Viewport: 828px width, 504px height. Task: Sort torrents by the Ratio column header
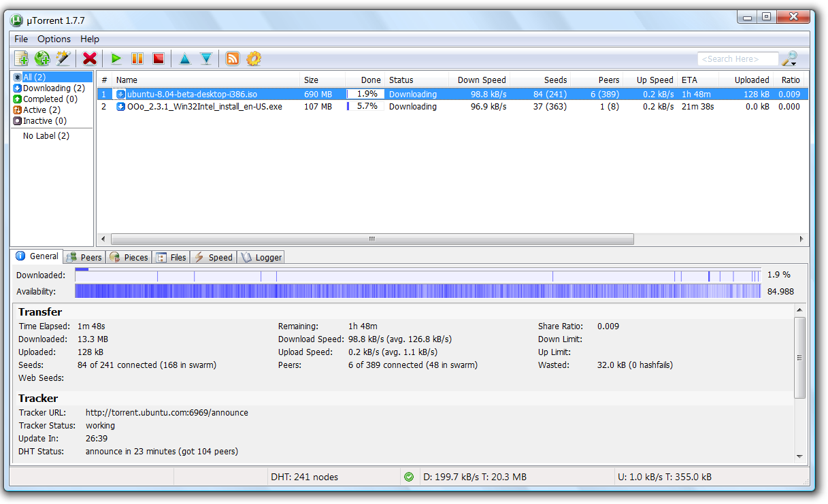click(x=789, y=80)
